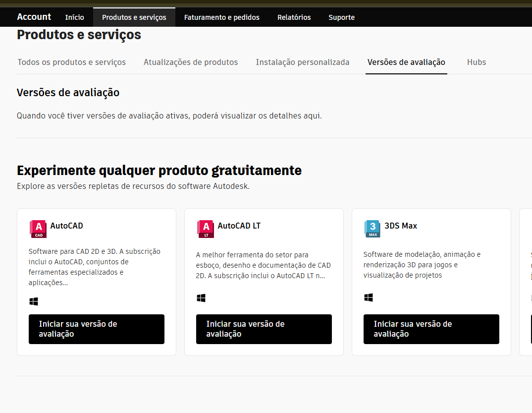Click the AutoCAD LT card title
Viewport: 532px width, 413px height.
239,226
